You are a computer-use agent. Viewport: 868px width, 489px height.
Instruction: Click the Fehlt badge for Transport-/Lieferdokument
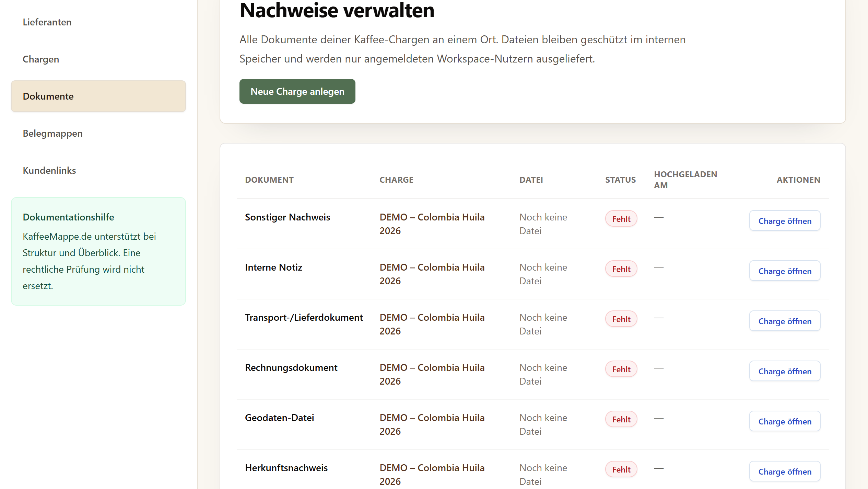pyautogui.click(x=621, y=319)
